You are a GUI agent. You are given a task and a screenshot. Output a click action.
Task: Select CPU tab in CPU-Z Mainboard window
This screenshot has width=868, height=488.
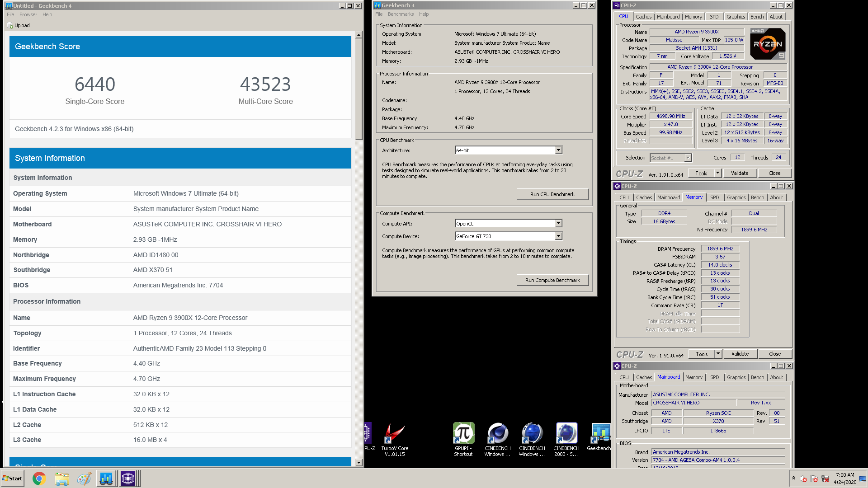click(624, 377)
